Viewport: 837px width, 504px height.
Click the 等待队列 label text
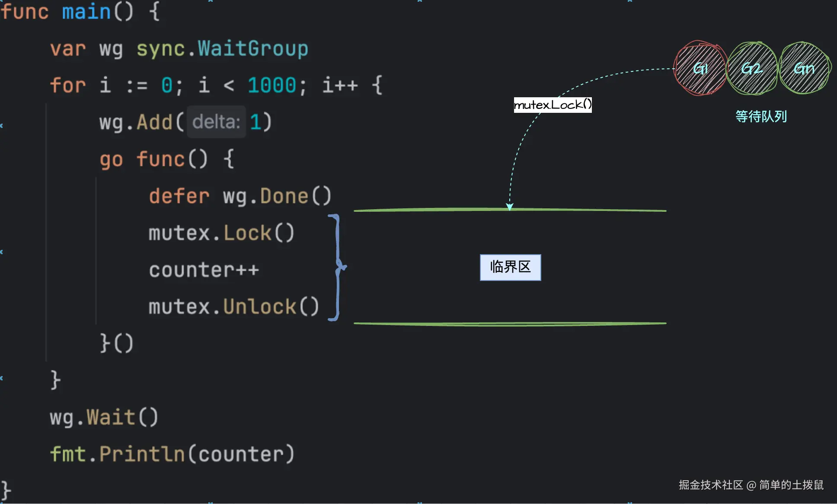coord(761,116)
